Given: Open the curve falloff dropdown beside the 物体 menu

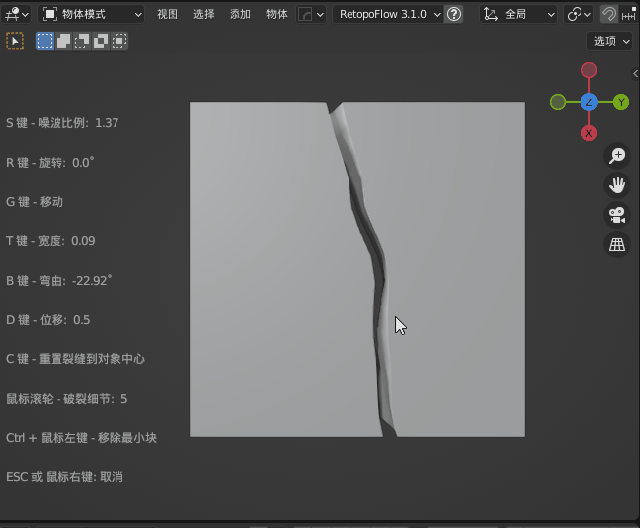Looking at the screenshot, I should (x=311, y=15).
